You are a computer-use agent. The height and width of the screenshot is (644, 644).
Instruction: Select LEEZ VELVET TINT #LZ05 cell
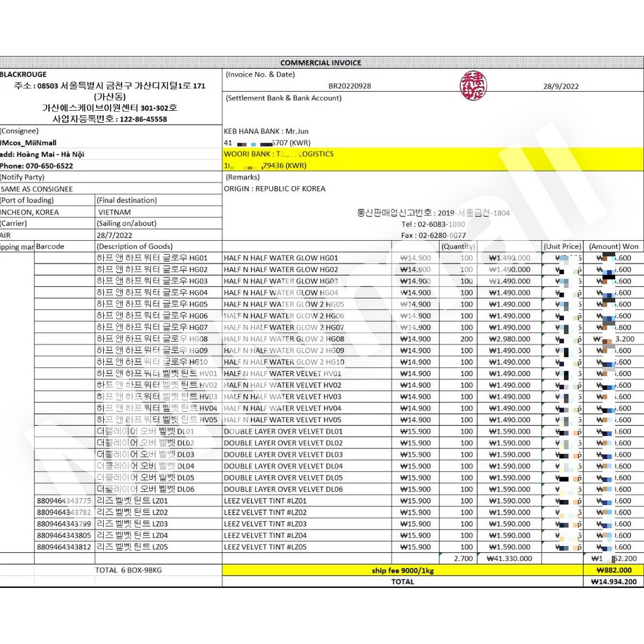265,547
